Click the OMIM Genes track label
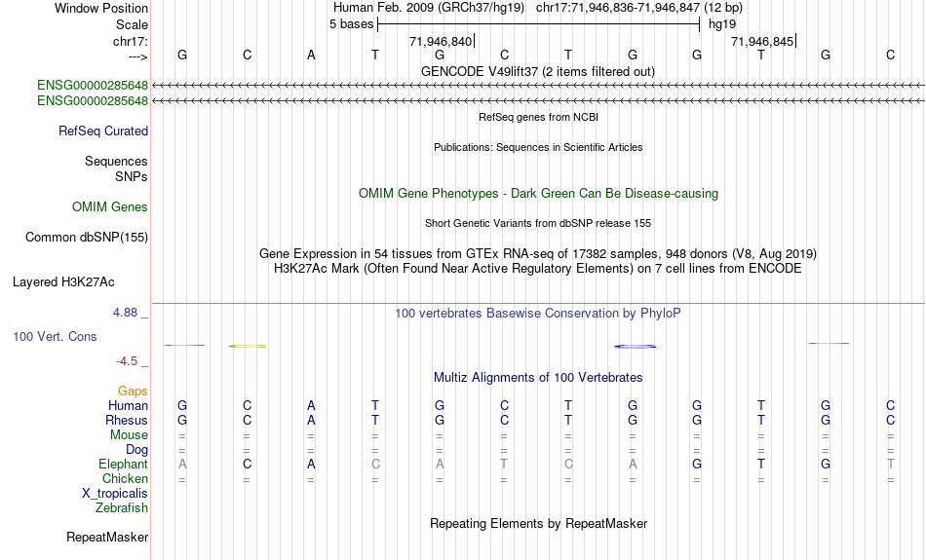 (110, 207)
